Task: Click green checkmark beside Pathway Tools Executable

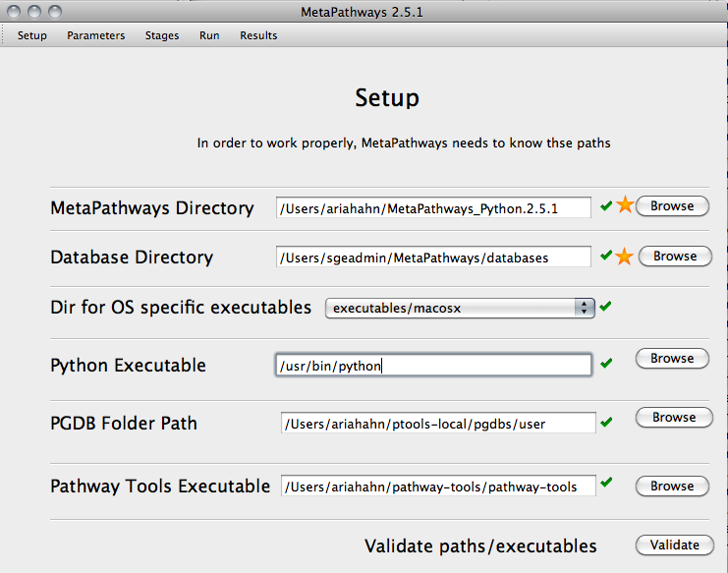Action: (606, 482)
